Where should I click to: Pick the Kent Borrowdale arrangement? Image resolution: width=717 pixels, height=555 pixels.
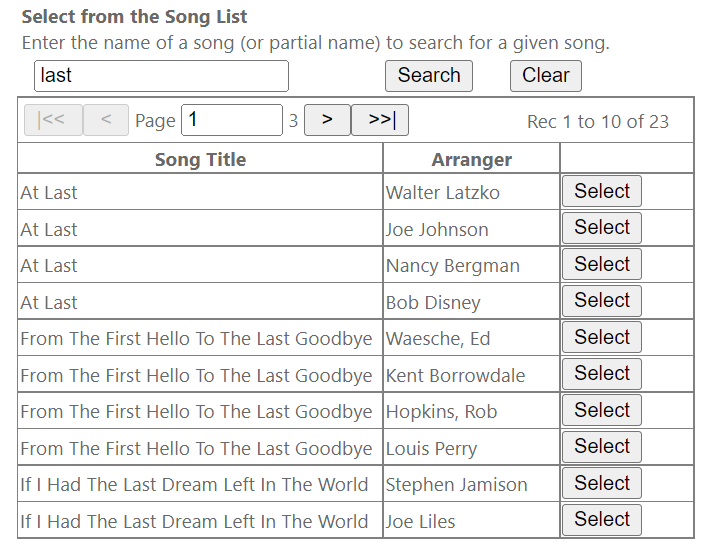601,374
